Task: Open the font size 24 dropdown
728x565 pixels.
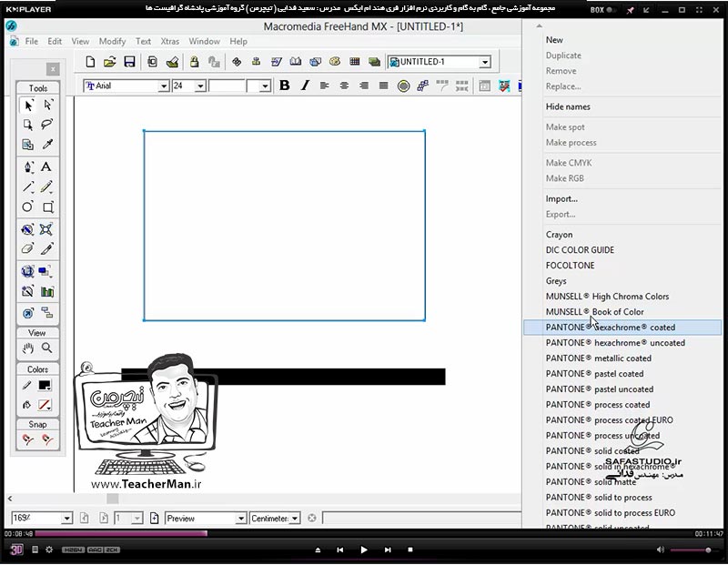Action: tap(200, 86)
